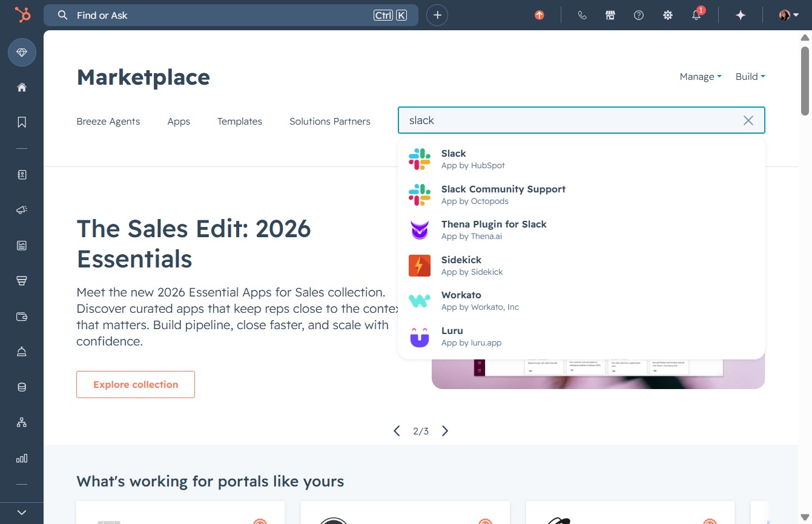Click the Workato teal logo
812x524 pixels.
click(x=420, y=301)
